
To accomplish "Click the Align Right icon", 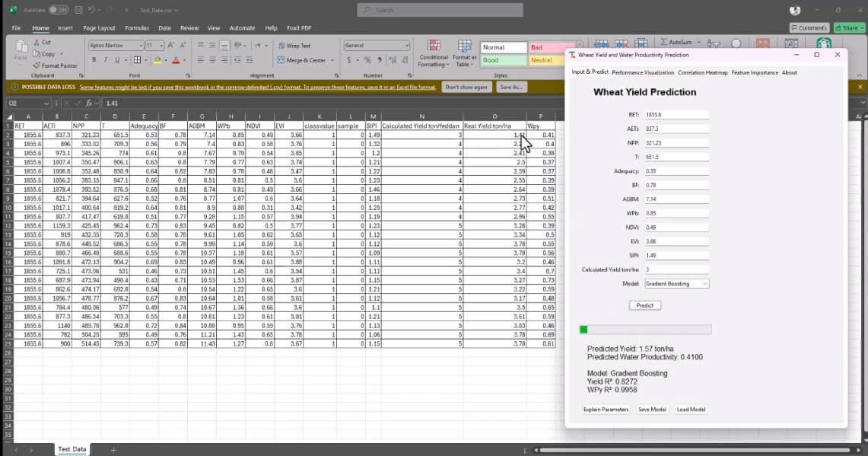I will click(x=224, y=60).
